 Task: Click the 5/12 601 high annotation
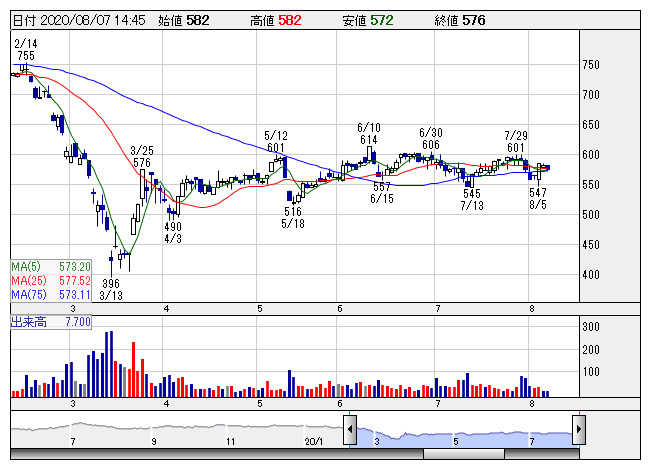276,141
